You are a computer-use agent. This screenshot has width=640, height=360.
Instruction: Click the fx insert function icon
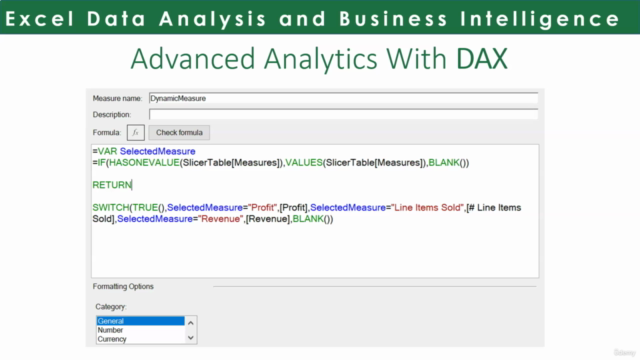[x=136, y=133]
